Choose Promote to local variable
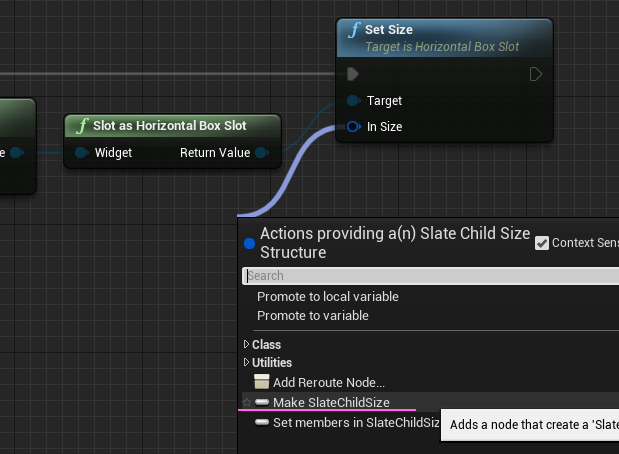 point(328,297)
